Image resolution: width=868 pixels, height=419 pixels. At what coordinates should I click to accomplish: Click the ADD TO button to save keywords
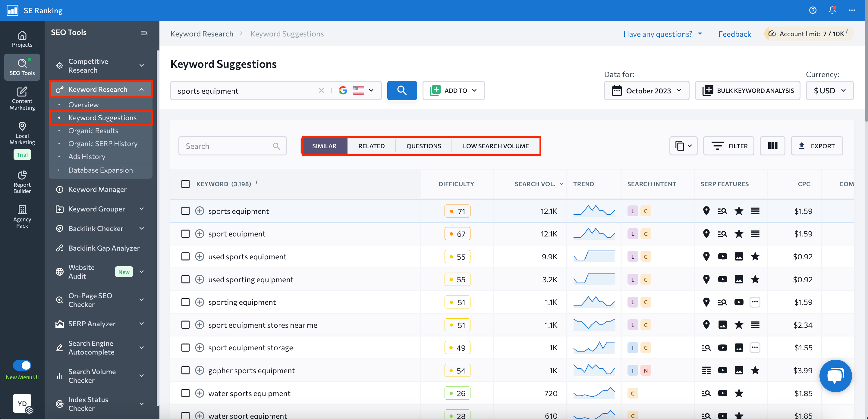453,90
